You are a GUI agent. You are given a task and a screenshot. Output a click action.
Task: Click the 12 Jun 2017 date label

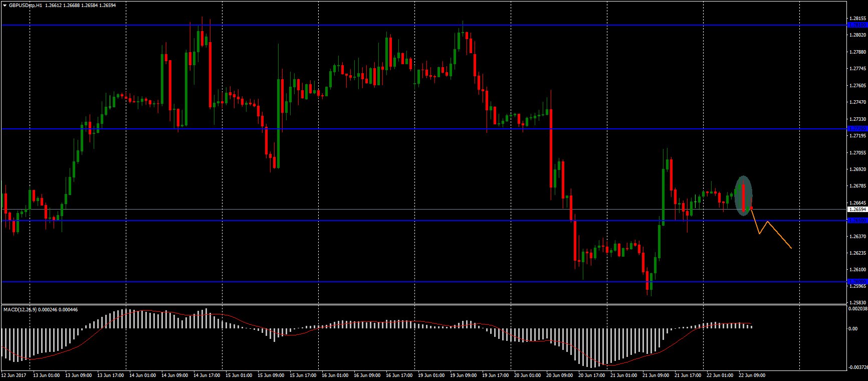click(x=14, y=375)
